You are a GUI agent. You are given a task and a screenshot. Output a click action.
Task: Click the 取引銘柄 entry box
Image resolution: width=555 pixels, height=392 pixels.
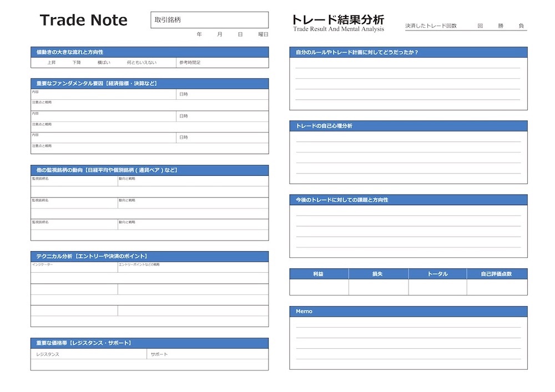[209, 20]
